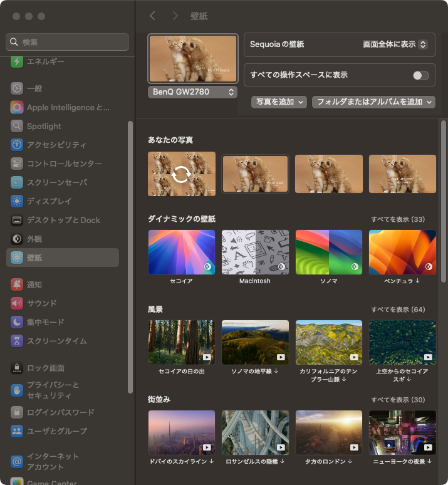Image resolution: width=448 pixels, height=485 pixels.
Task: Open 一般 (General) gear icon in sidebar
Action: pyautogui.click(x=17, y=88)
